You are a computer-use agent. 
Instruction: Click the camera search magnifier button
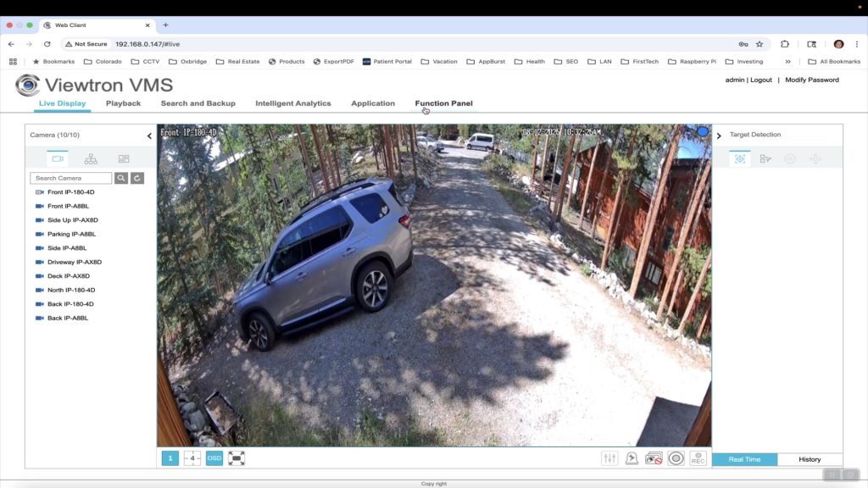pyautogui.click(x=121, y=178)
